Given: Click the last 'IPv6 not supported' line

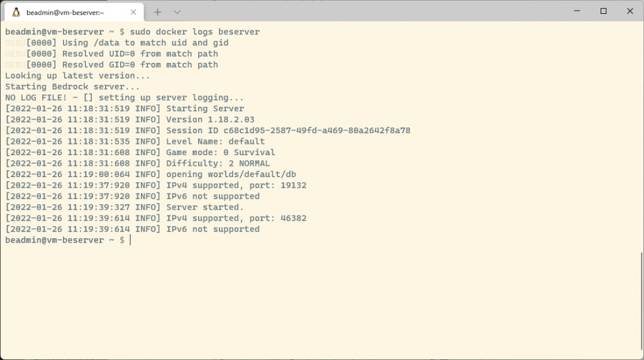Looking at the screenshot, I should tap(132, 229).
